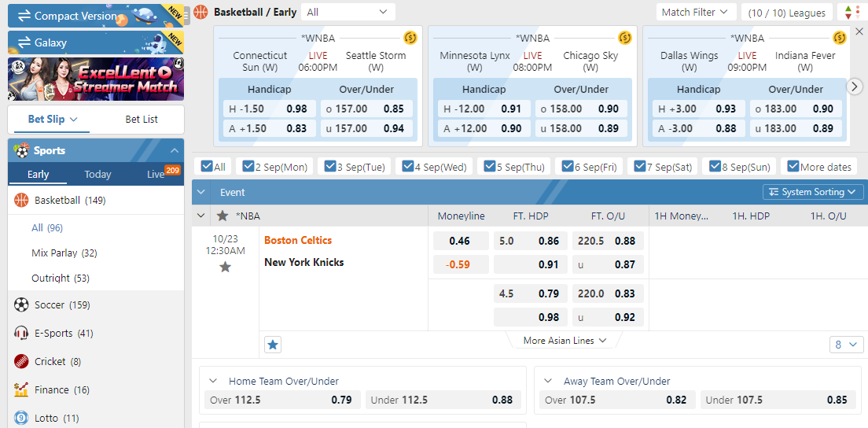
Task: Collapse Home Team Over/Under section
Action: (x=213, y=381)
